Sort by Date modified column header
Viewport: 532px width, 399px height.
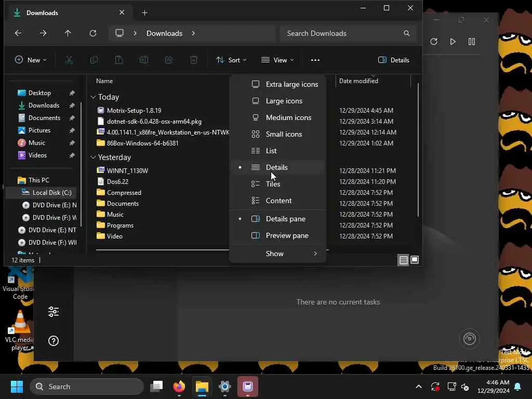point(358,81)
